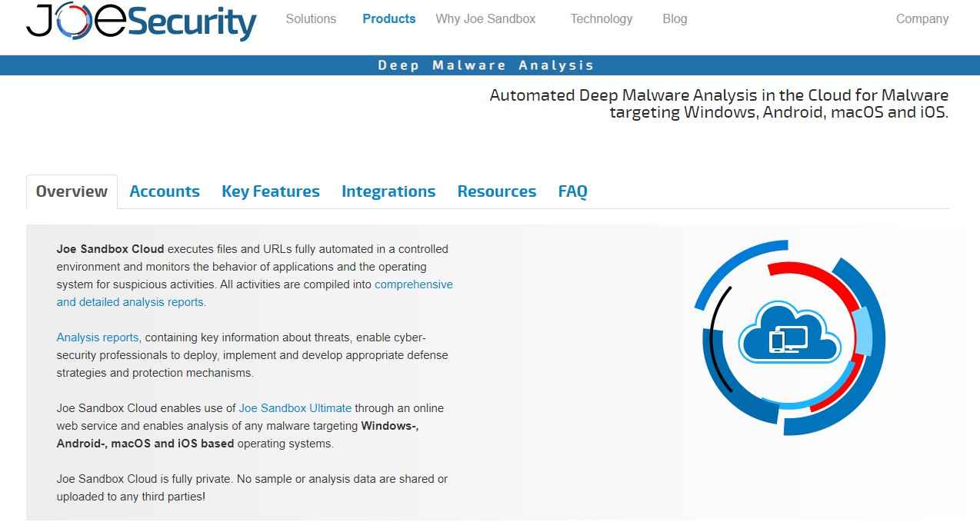Click the Deep Malware Analysis banner text
Image resolution: width=980 pixels, height=522 pixels.
click(486, 65)
